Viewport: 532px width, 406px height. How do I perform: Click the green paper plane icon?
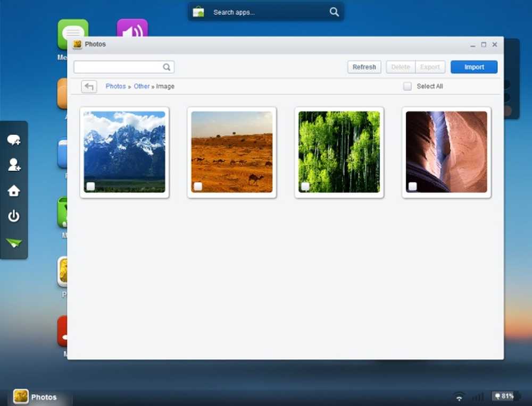(14, 243)
